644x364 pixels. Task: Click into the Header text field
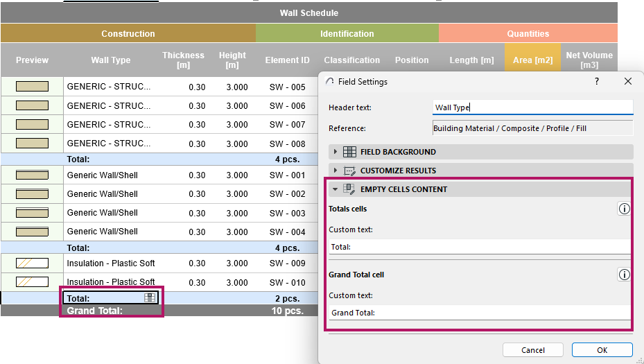coord(532,107)
